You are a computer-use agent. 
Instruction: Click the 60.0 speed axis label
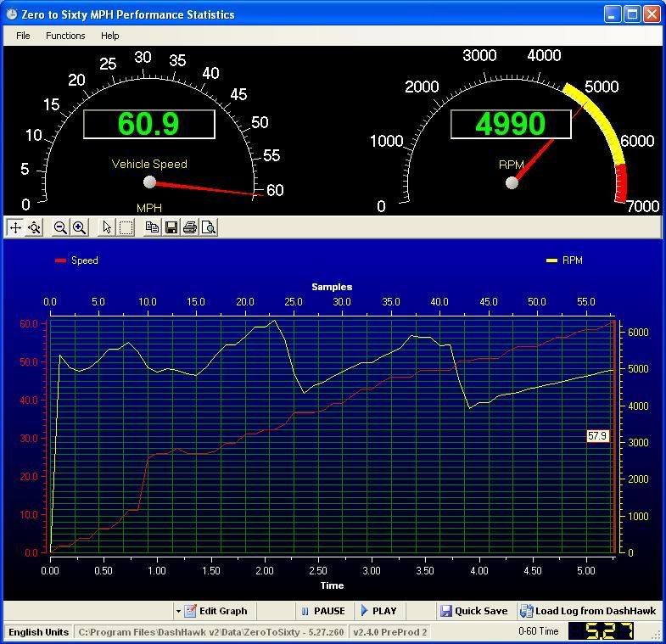(29, 324)
